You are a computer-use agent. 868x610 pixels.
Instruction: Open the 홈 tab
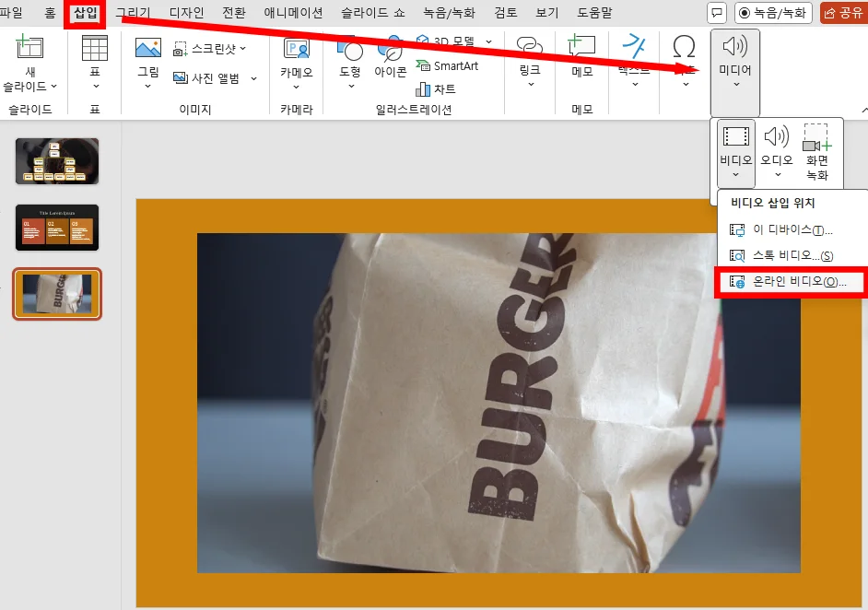coord(50,13)
